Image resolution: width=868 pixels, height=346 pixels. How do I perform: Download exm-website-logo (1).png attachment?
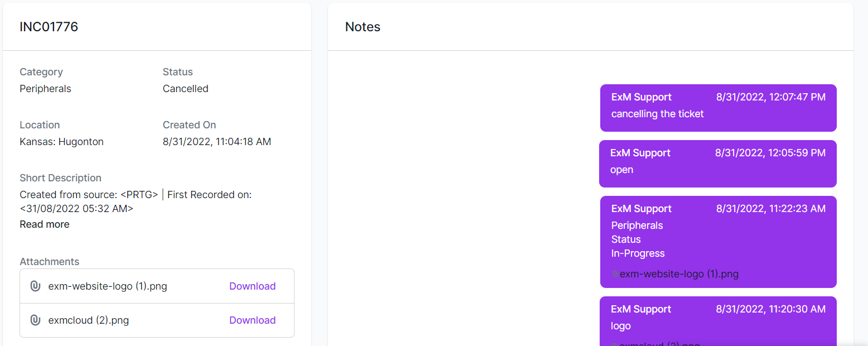pyautogui.click(x=252, y=286)
